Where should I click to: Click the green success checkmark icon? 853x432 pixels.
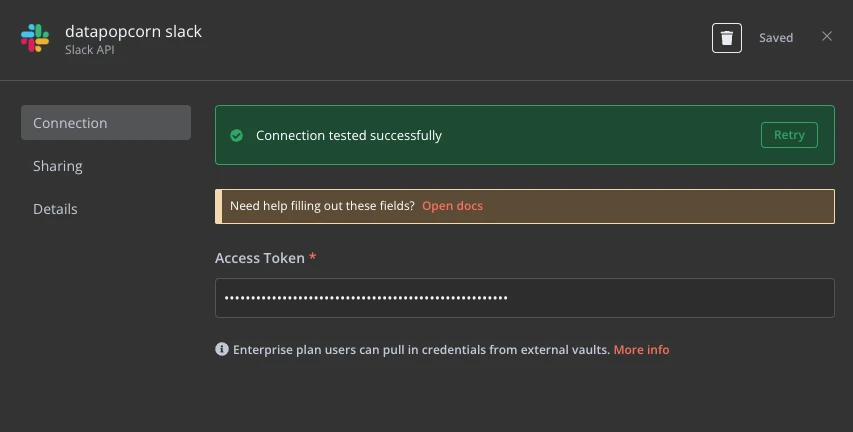pos(237,135)
